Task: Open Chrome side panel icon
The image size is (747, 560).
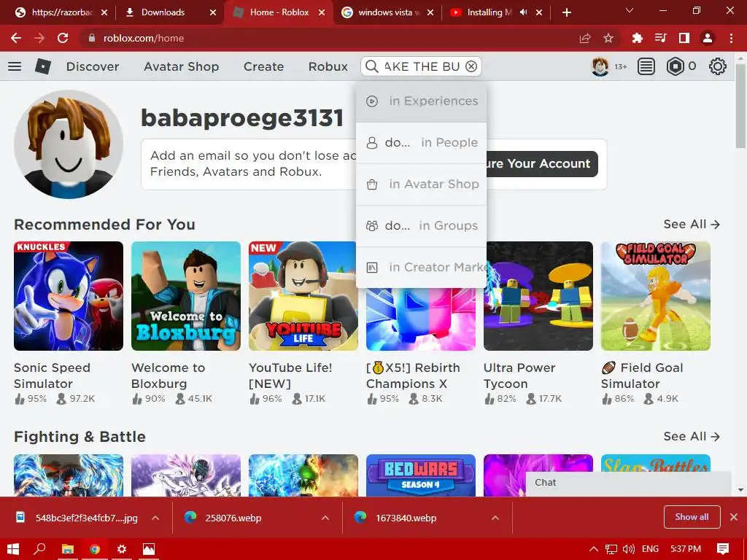Action: [684, 38]
